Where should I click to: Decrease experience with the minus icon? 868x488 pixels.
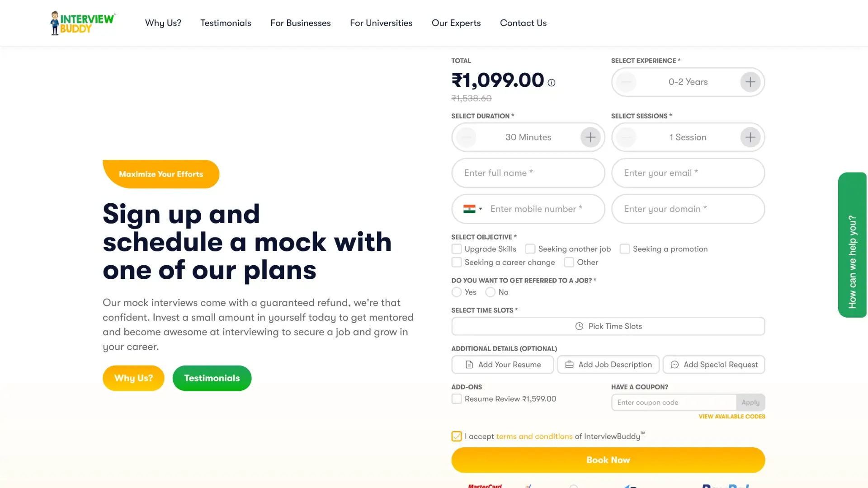626,82
